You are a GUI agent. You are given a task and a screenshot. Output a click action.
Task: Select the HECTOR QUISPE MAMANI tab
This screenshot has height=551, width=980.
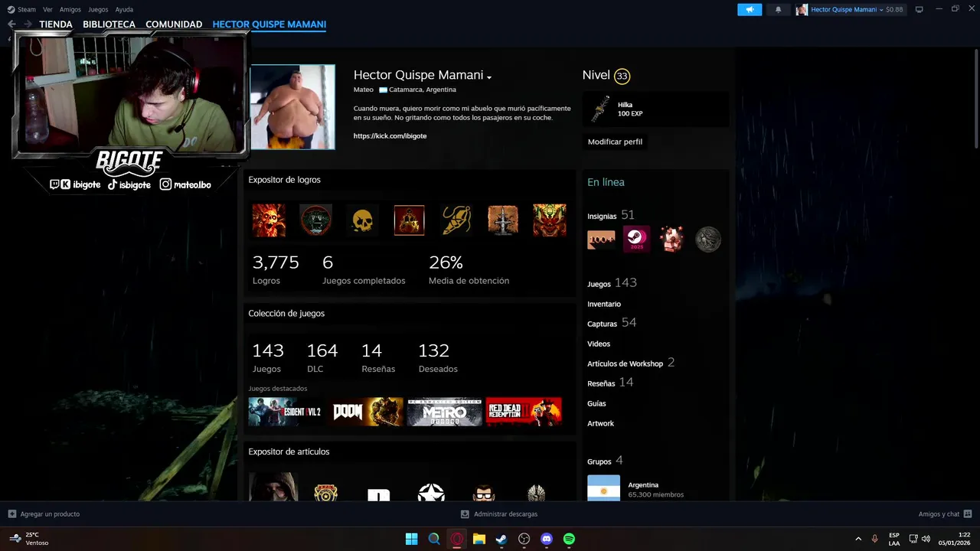[269, 24]
